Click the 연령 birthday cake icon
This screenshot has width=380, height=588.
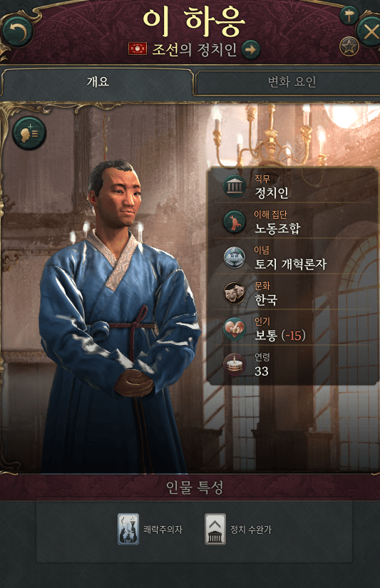point(235,364)
